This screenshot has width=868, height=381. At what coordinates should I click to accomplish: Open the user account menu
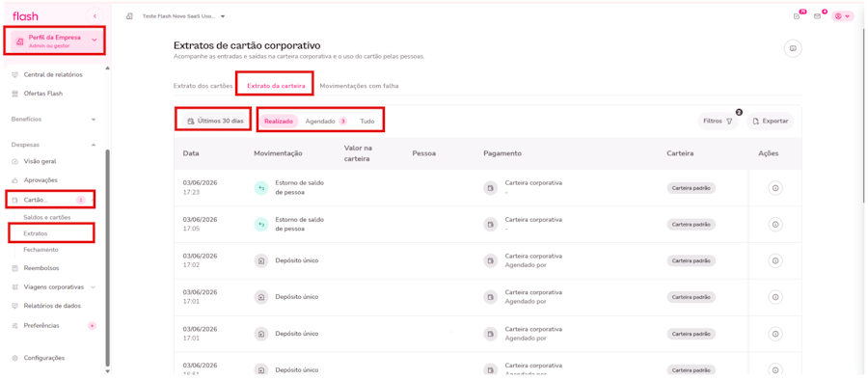coord(843,16)
